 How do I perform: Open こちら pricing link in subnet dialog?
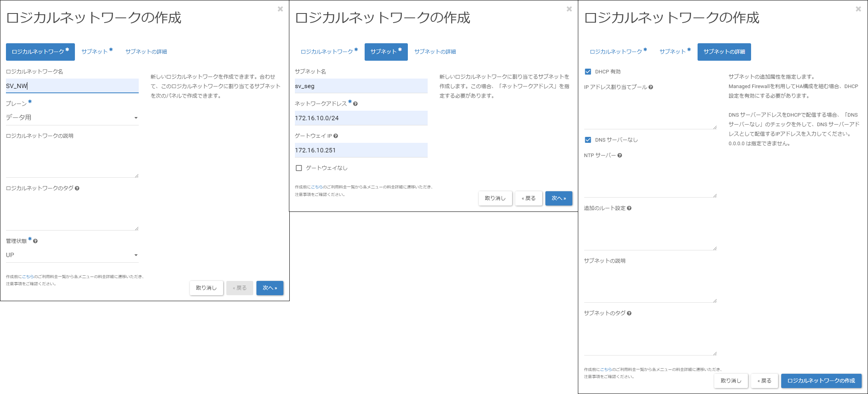point(317,187)
